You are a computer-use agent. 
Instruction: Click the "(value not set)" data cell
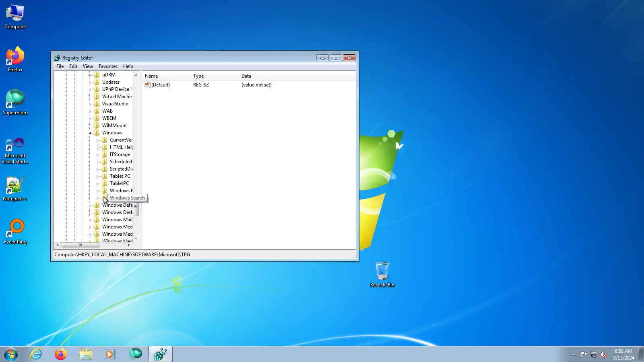point(256,85)
